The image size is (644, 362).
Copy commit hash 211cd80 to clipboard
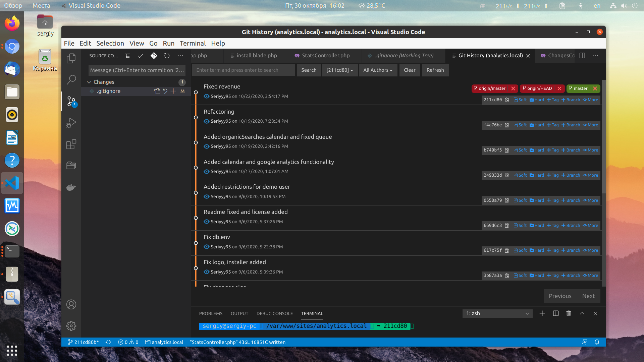(x=507, y=100)
